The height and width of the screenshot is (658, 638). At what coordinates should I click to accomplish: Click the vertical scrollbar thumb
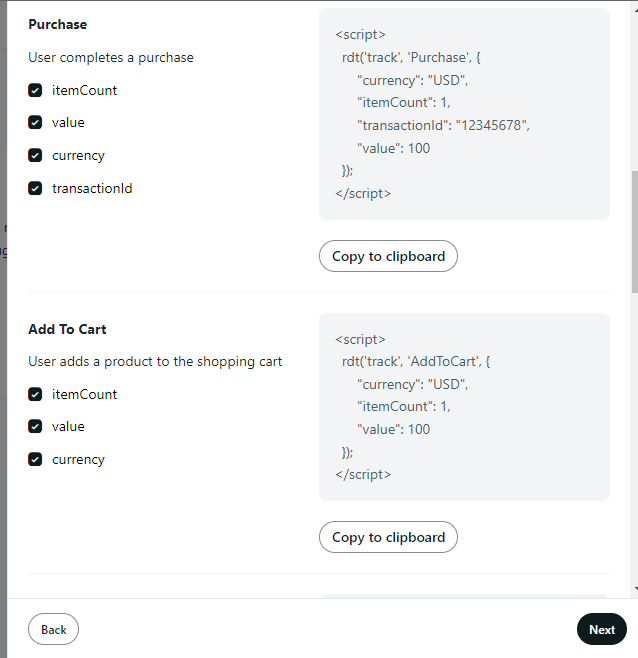634,232
